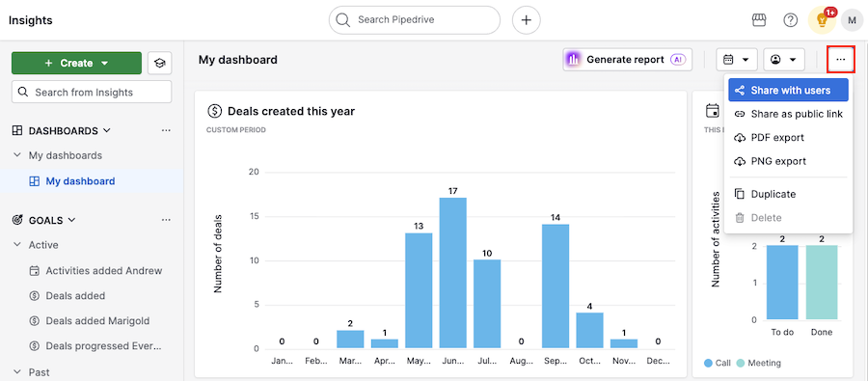The image size is (868, 381).
Task: Open the lightbulb sales assistant notifications
Action: (822, 20)
